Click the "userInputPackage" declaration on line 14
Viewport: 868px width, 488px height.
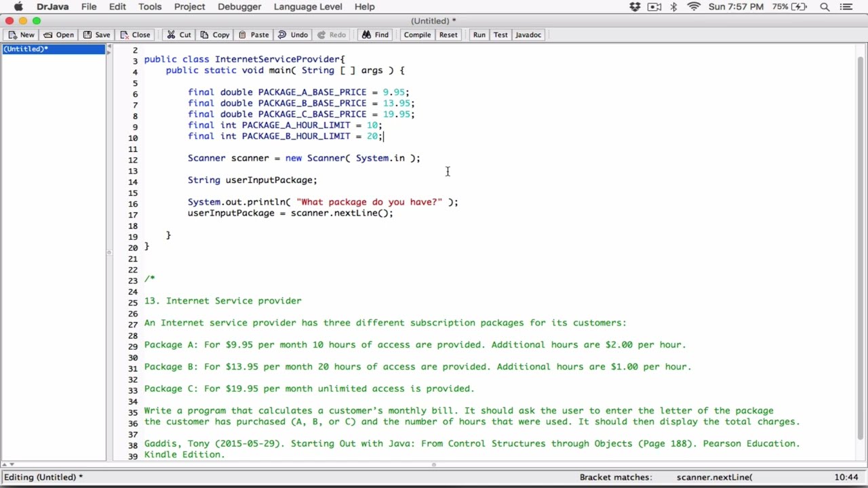(269, 180)
